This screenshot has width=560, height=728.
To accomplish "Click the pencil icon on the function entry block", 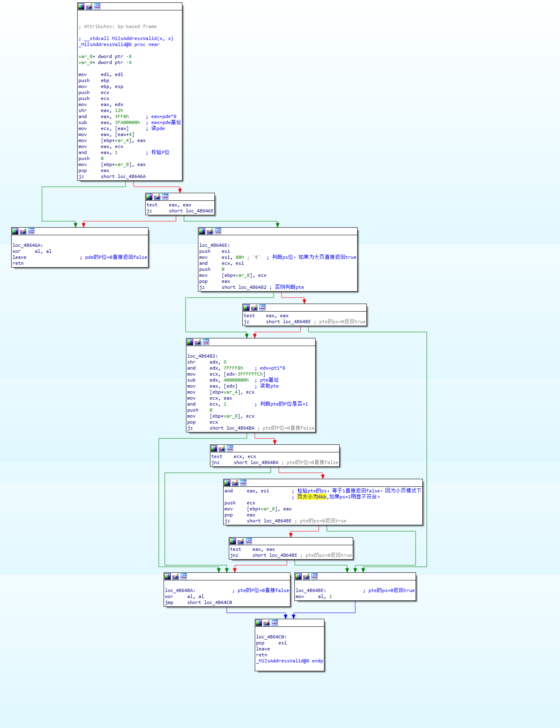I will [x=89, y=6].
